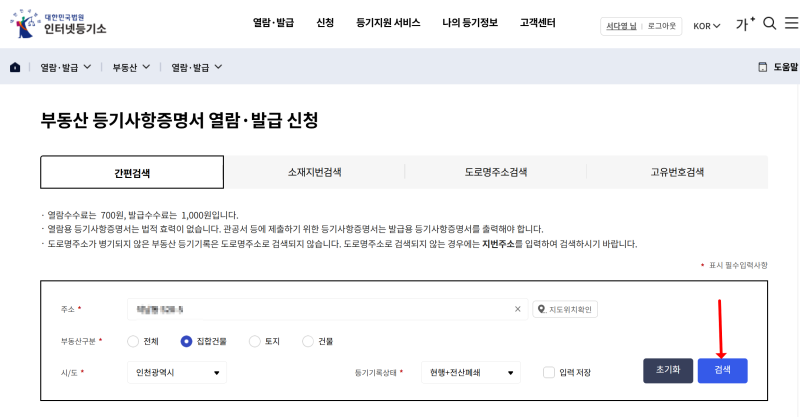Viewport: 800px width, 417px height.
Task: Open the hamburger full menu icon
Action: pyautogui.click(x=791, y=23)
